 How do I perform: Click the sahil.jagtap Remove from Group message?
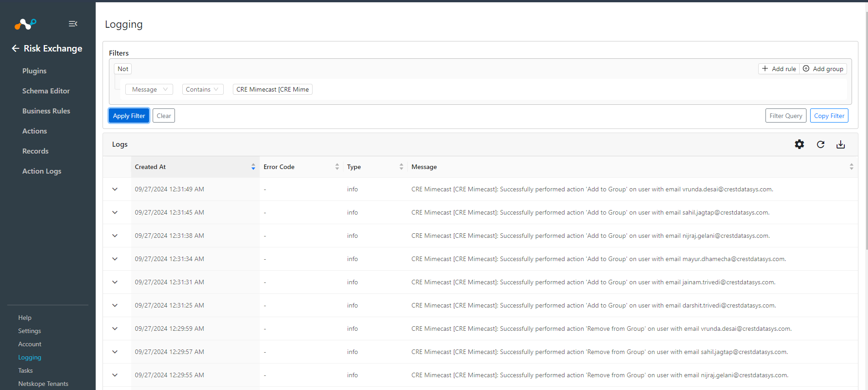[600, 352]
